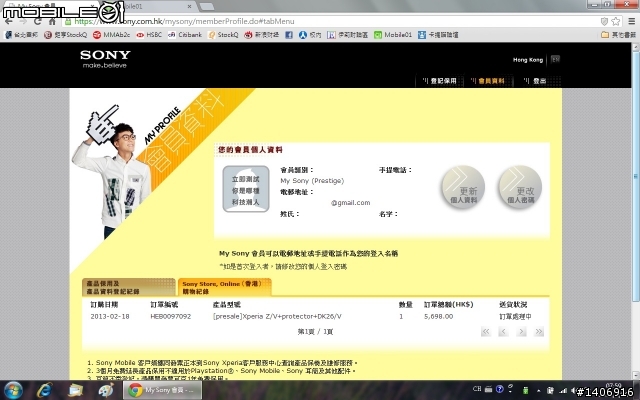Click order total 5,698.00

pyautogui.click(x=438, y=316)
